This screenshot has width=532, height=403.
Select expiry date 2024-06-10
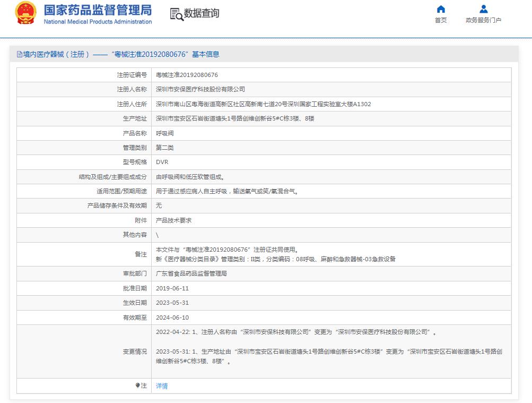coord(172,318)
